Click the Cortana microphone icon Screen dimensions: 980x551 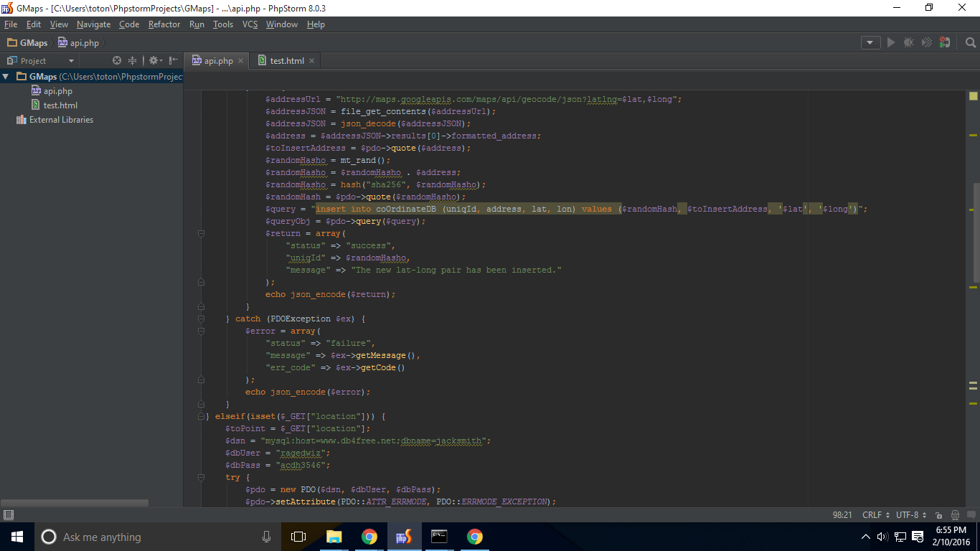point(266,537)
